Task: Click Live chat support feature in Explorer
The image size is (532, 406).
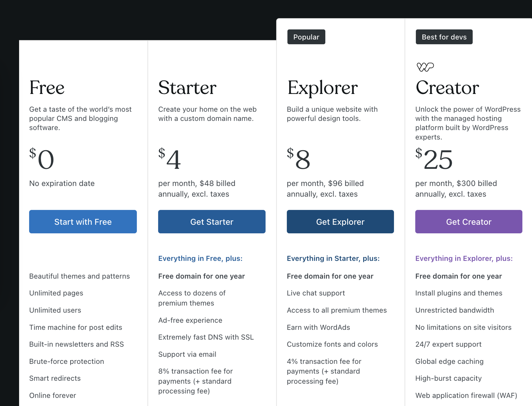Action: tap(316, 293)
